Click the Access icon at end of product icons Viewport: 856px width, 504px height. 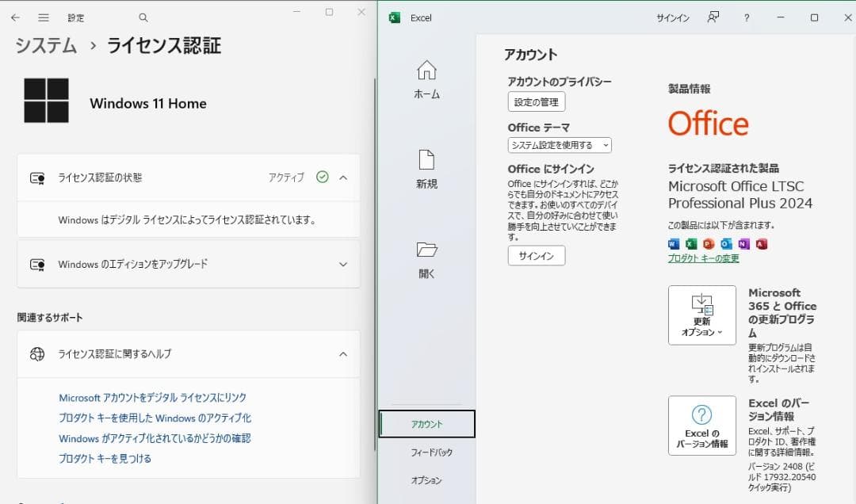[761, 243]
